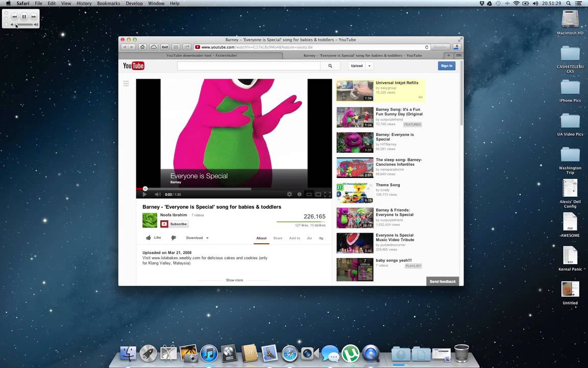Pause playback in the mini controller
The height and width of the screenshot is (368, 588).
(24, 16)
